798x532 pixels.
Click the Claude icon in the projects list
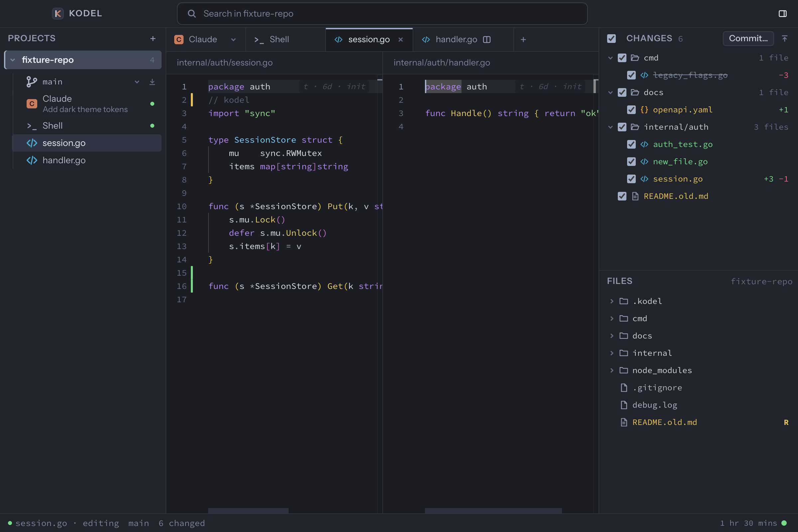point(32,104)
